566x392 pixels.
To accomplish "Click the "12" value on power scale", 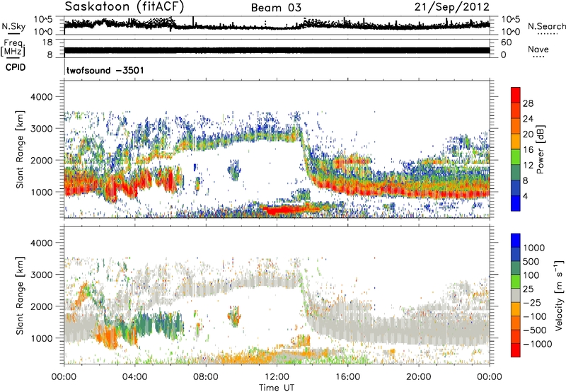I will [x=528, y=166].
